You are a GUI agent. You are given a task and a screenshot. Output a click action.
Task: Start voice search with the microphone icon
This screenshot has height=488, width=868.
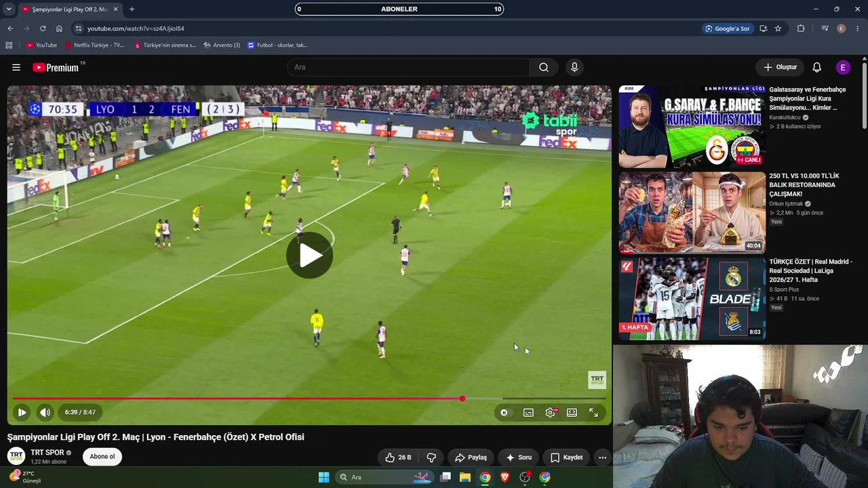[574, 67]
